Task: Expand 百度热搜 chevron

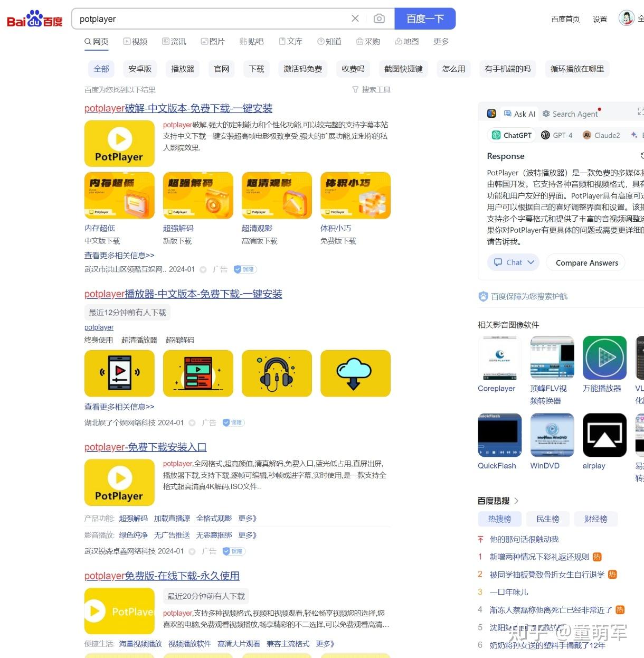Action: (x=516, y=501)
